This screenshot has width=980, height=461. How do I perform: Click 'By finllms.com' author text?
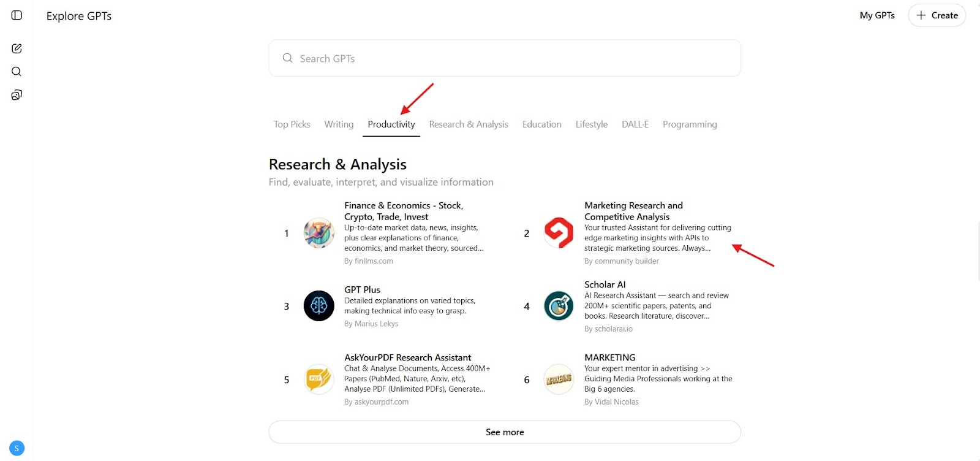369,261
